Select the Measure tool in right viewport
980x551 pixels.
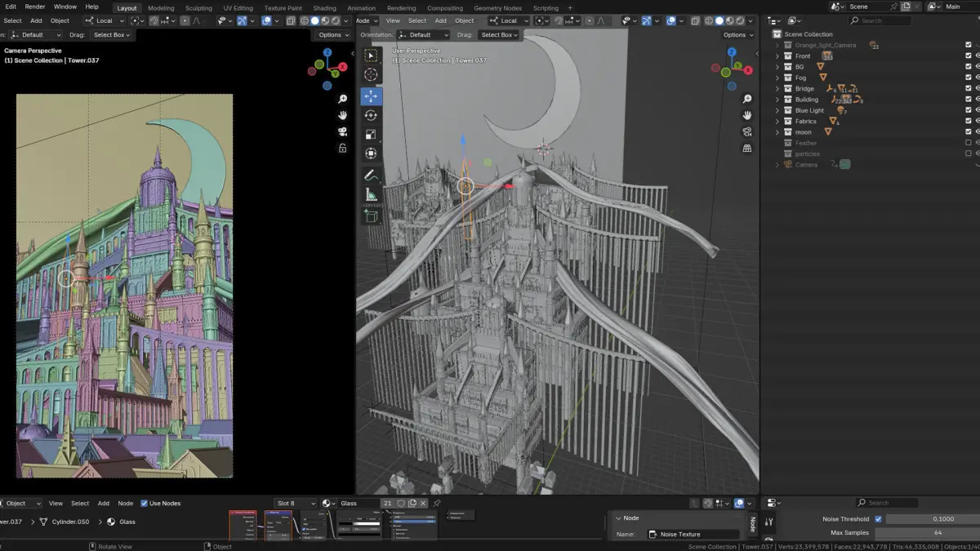pos(371,194)
